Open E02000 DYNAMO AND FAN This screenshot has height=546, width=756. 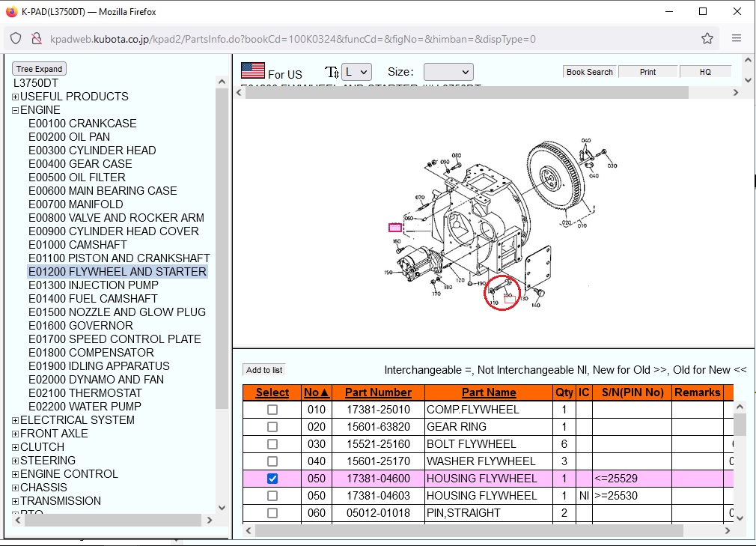tap(96, 380)
